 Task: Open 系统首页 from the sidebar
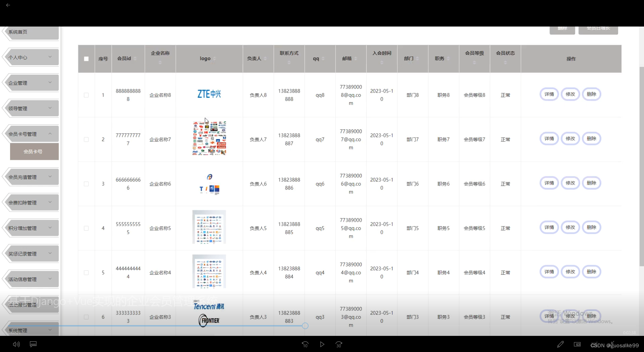pyautogui.click(x=18, y=32)
